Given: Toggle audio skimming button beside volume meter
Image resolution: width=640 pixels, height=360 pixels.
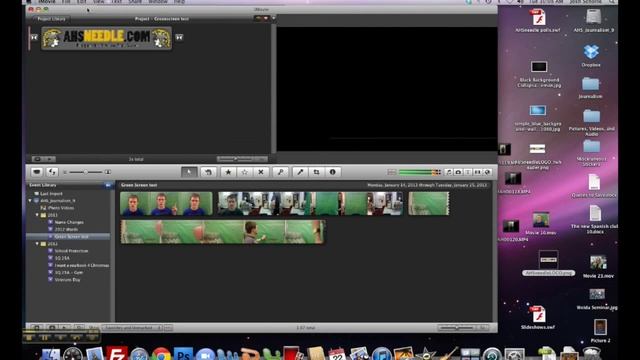Looking at the screenshot, I should pos(392,172).
